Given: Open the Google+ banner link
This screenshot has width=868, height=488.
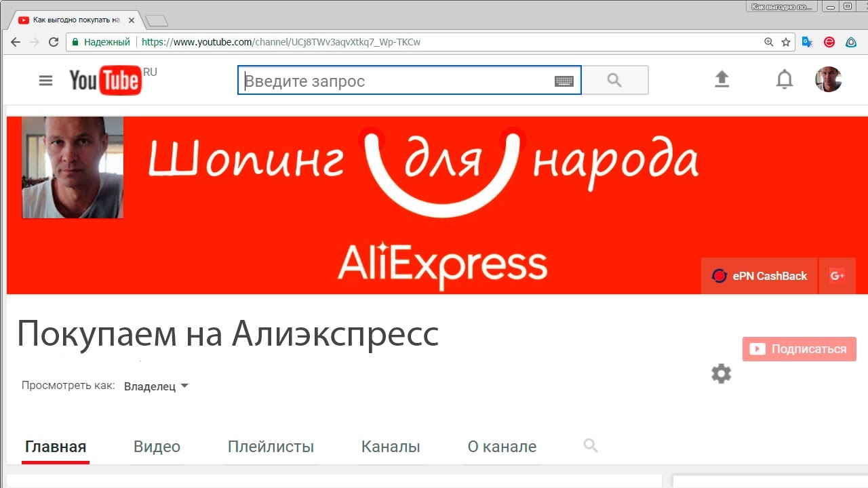Looking at the screenshot, I should (x=837, y=276).
